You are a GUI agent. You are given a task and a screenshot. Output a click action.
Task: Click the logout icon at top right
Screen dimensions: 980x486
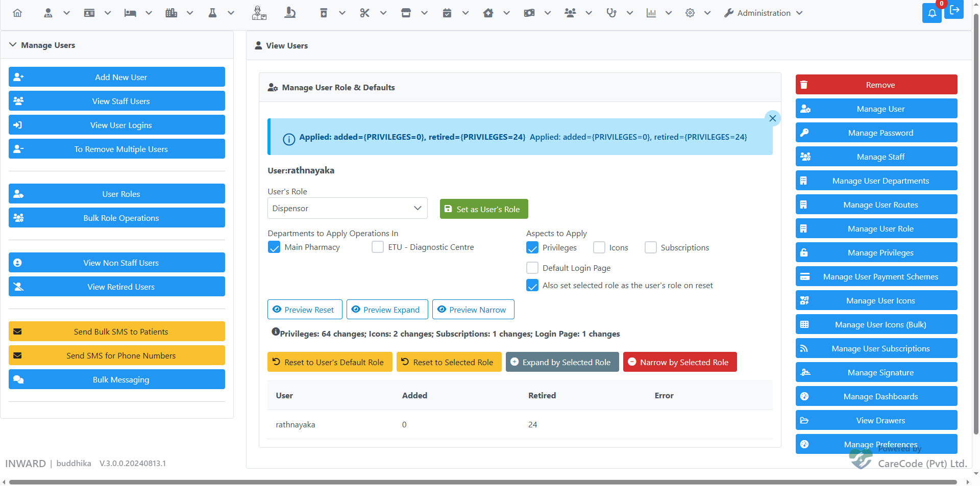click(954, 10)
